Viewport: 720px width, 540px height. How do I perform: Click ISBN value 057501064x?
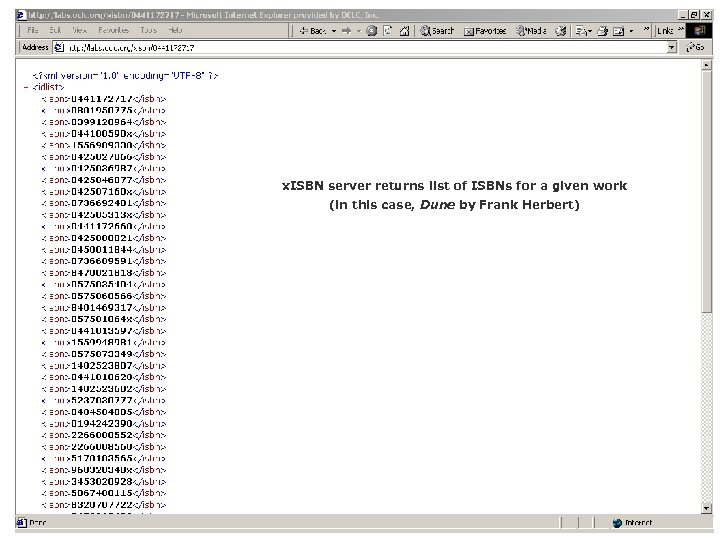(101, 319)
